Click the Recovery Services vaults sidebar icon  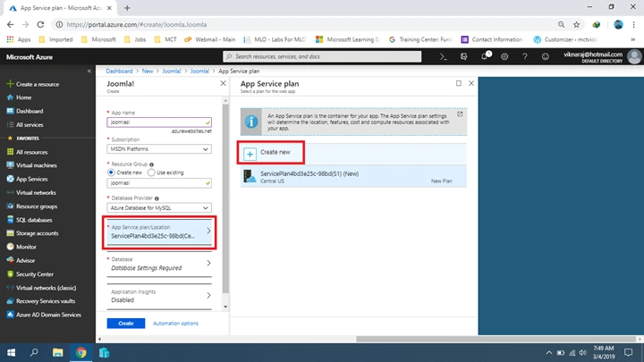coord(10,301)
